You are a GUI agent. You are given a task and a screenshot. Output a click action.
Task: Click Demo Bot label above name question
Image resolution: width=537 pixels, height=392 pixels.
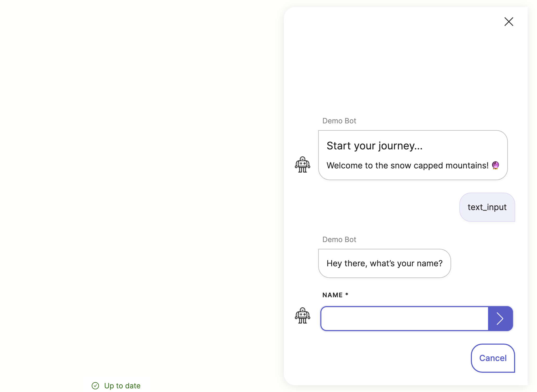(x=339, y=239)
